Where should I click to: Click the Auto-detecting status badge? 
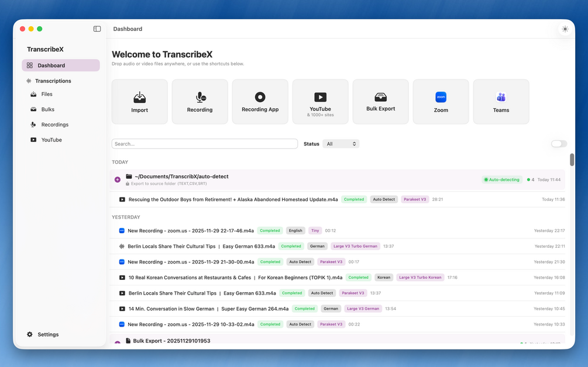[x=502, y=180]
